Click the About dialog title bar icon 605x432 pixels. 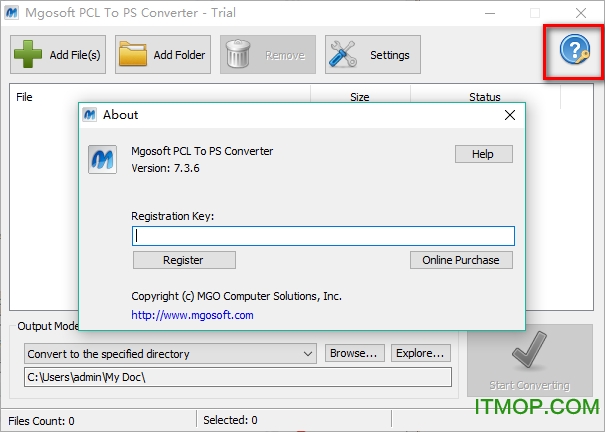(90, 115)
